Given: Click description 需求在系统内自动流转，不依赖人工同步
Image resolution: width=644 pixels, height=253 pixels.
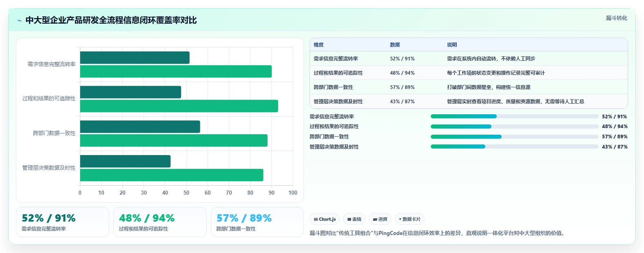Looking at the screenshot, I should pos(491,59).
